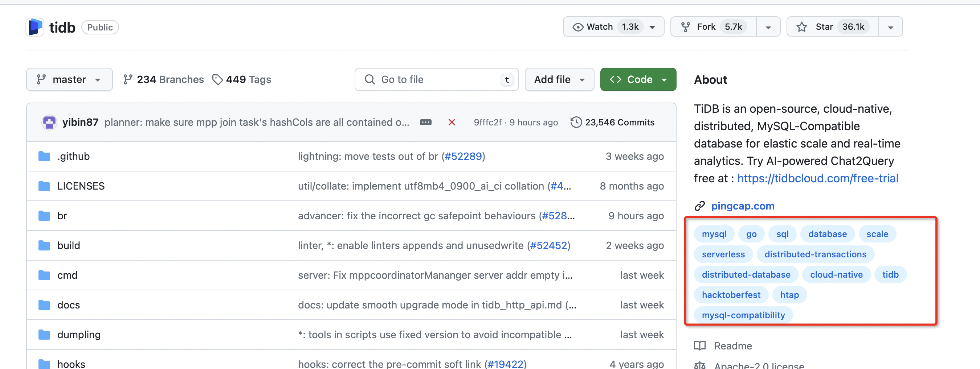Select the tidb topic tag

[x=890, y=275]
